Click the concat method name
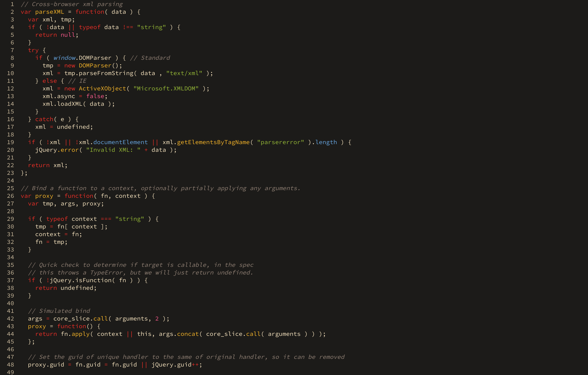This screenshot has width=588, height=375. pos(188,334)
